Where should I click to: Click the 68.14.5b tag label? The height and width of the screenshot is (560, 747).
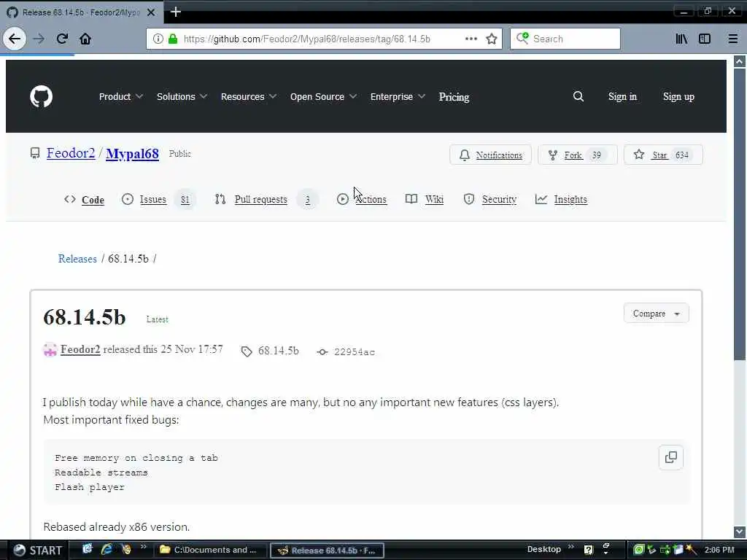click(278, 351)
